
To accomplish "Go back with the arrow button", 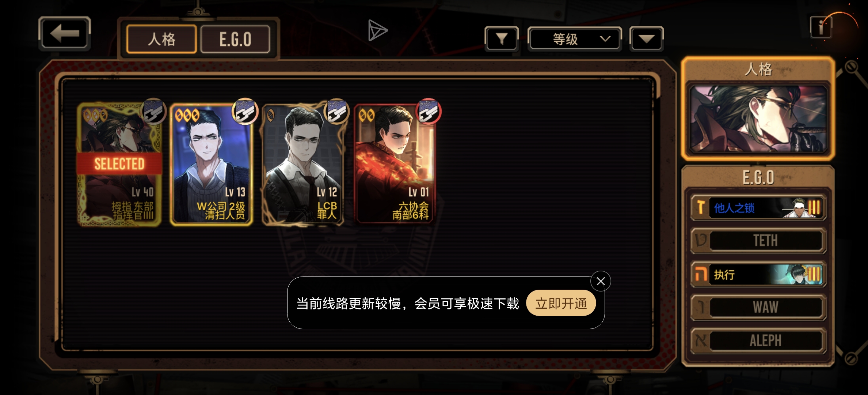I will 65,34.
